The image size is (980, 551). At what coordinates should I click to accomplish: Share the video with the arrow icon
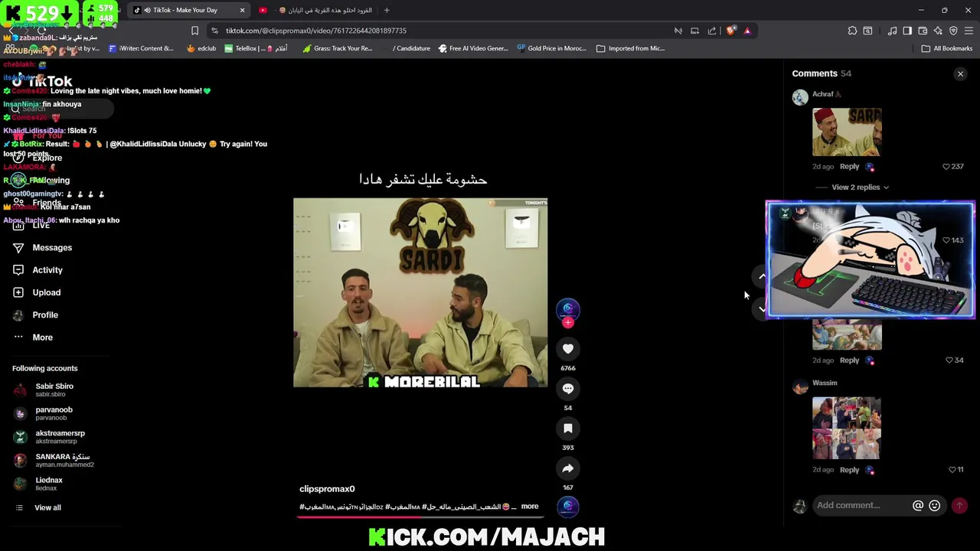(568, 468)
